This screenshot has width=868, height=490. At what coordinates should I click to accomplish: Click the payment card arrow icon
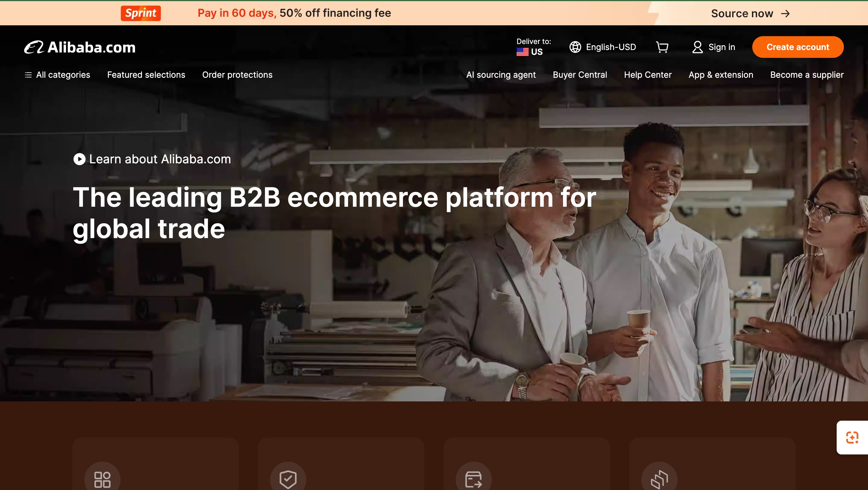coord(473,479)
